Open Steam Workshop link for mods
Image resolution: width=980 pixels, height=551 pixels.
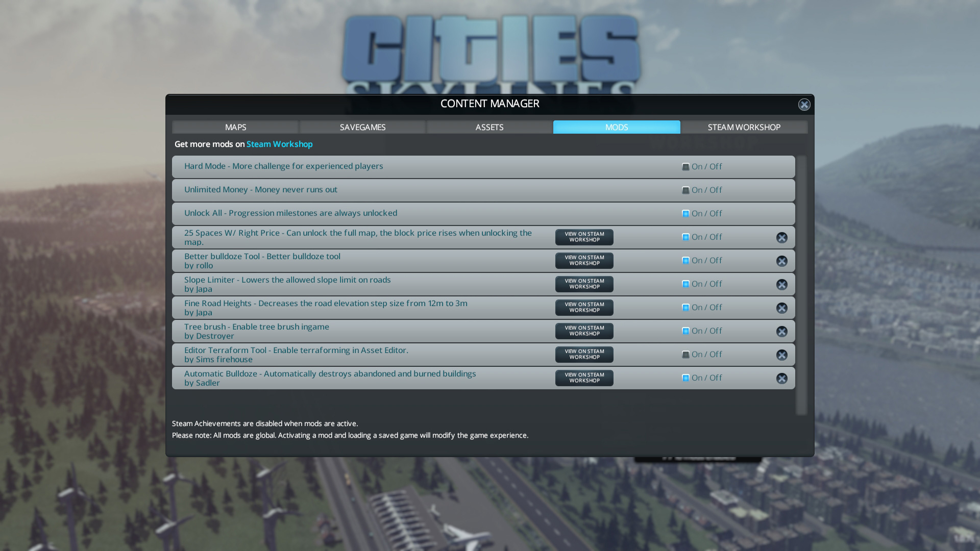(x=279, y=144)
